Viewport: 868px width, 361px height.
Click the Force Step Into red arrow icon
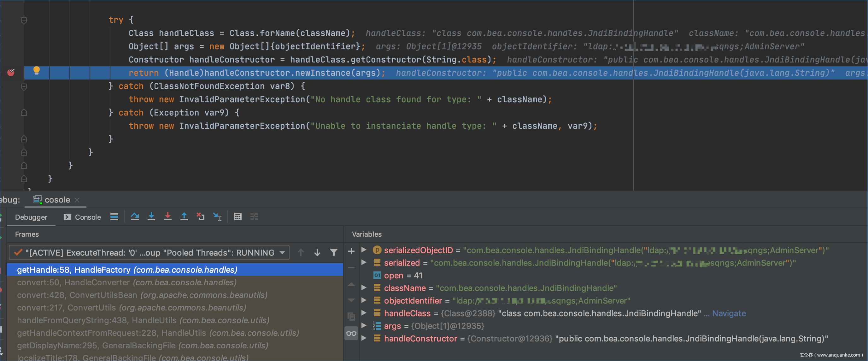pyautogui.click(x=167, y=217)
